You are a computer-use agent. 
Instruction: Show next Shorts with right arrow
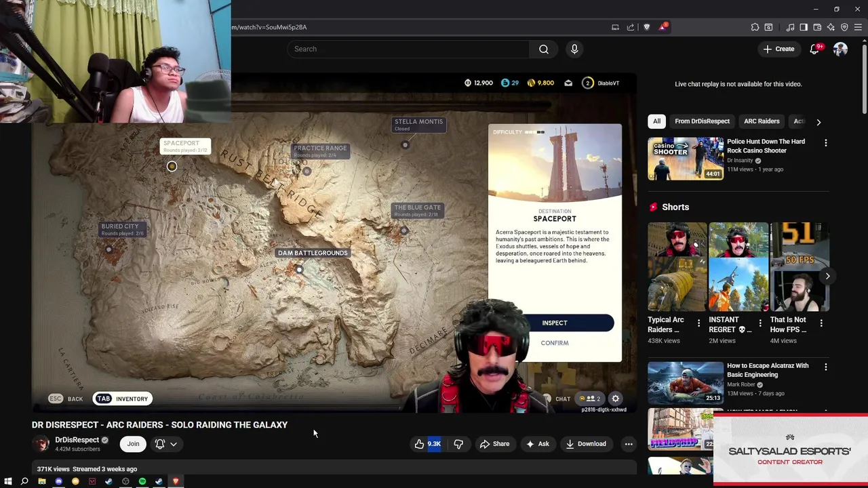[x=827, y=276]
